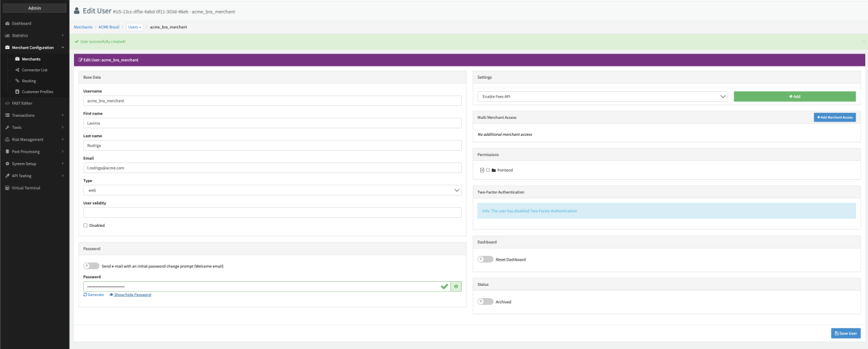Tick the frontend permission checkbox
This screenshot has width=868, height=349.
coord(488,170)
